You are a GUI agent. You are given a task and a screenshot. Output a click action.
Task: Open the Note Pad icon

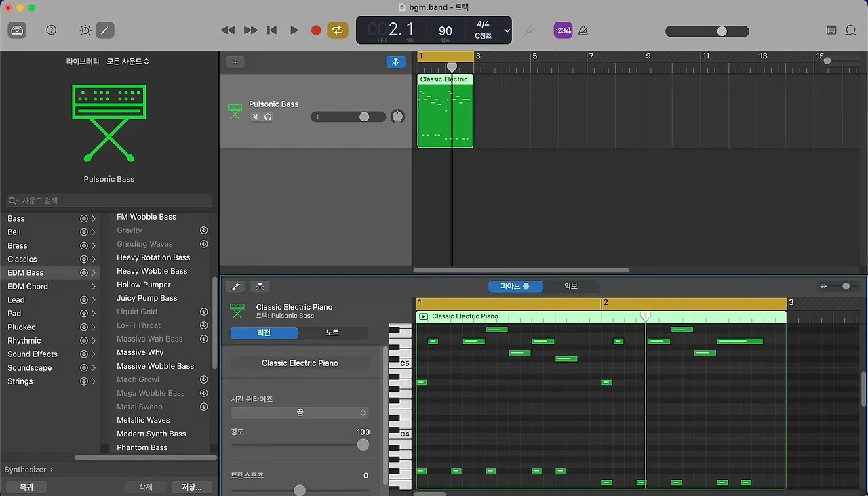831,30
